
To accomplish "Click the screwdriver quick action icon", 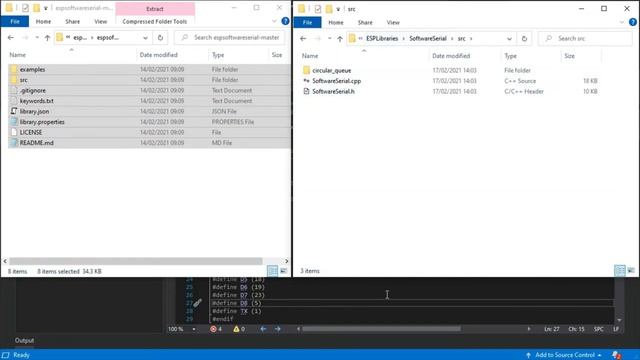I will [198, 302].
